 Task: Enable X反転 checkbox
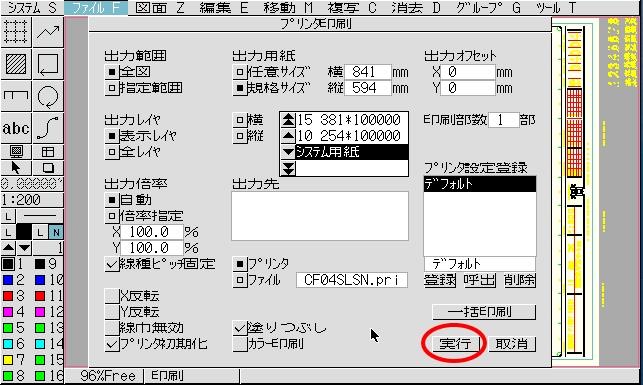(112, 296)
